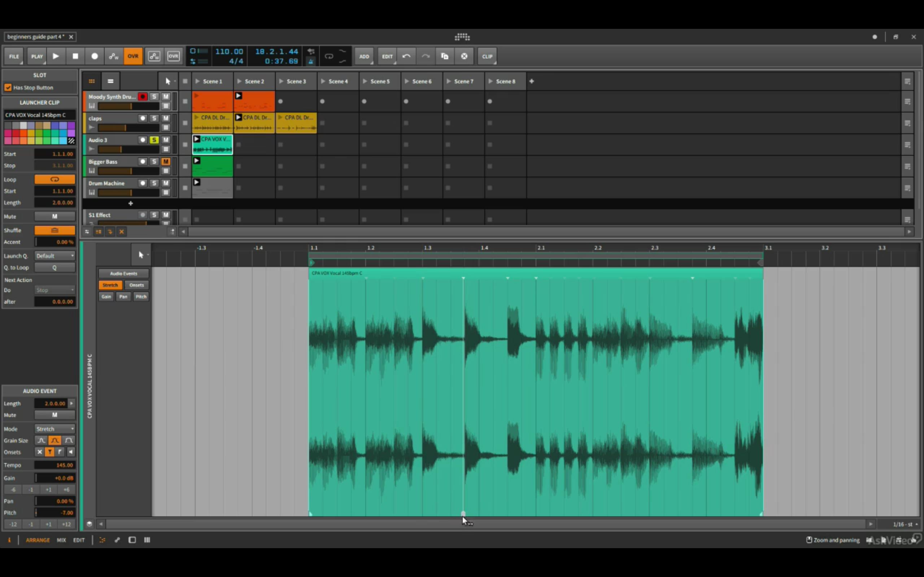Viewport: 924px width, 577px height.
Task: Switch to the MIX view at bottom
Action: tap(61, 540)
